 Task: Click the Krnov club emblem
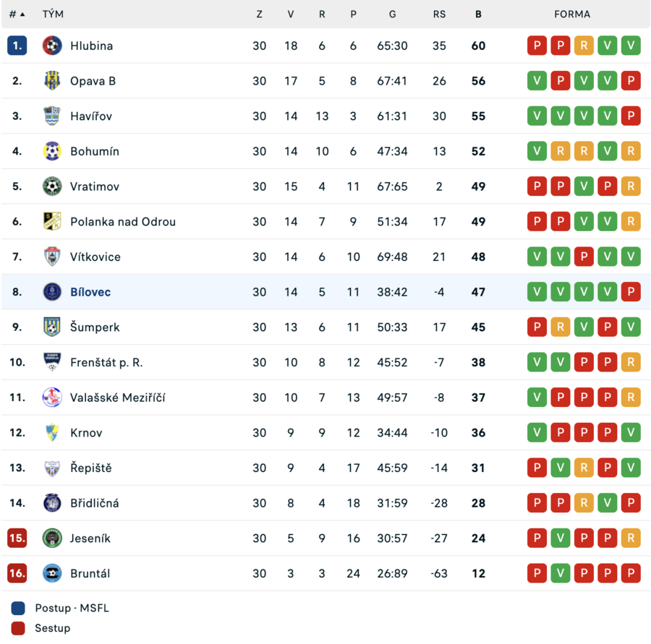click(52, 432)
